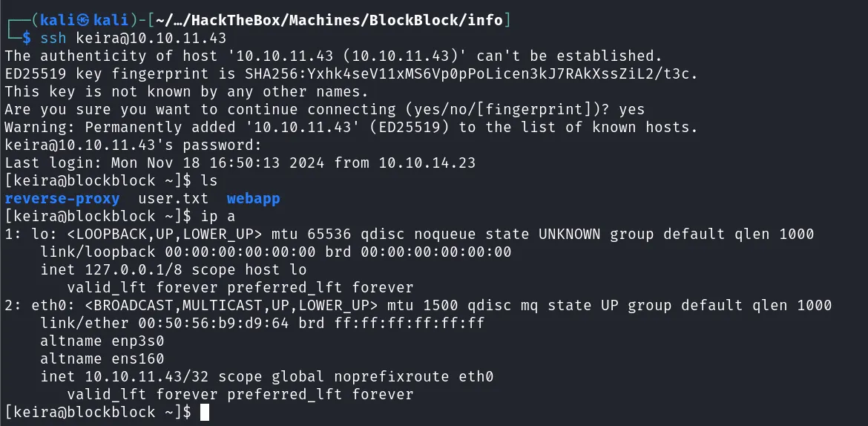Click the altname enp3s0 entry
This screenshot has height=426, width=868.
pos(102,341)
